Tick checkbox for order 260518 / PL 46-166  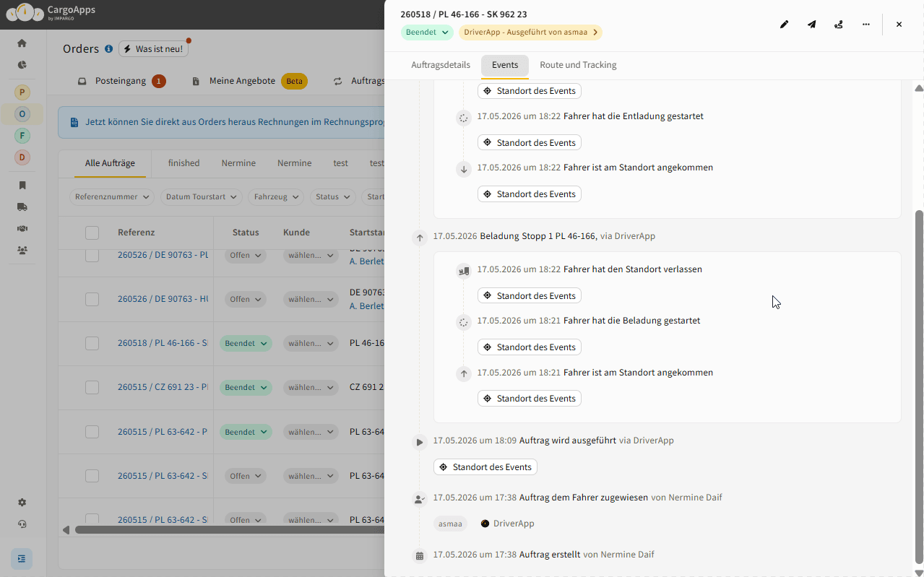(92, 343)
